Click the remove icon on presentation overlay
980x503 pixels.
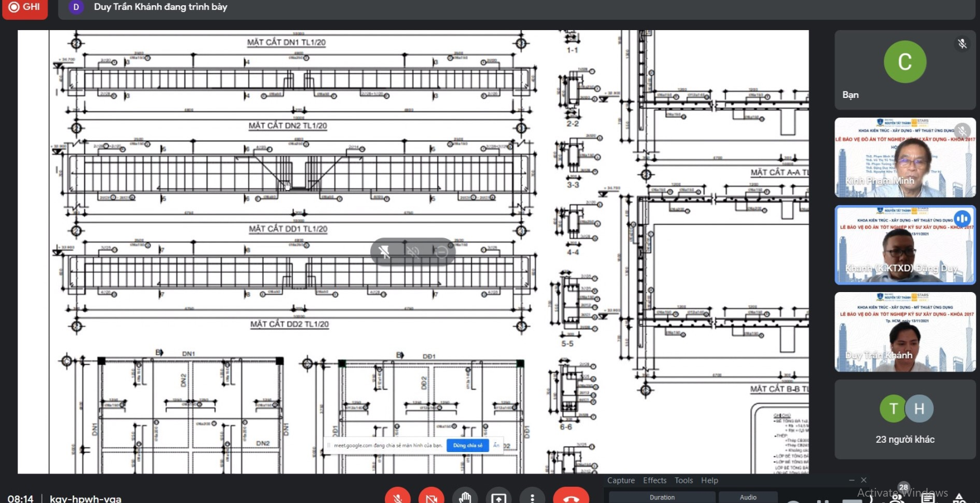coord(442,251)
